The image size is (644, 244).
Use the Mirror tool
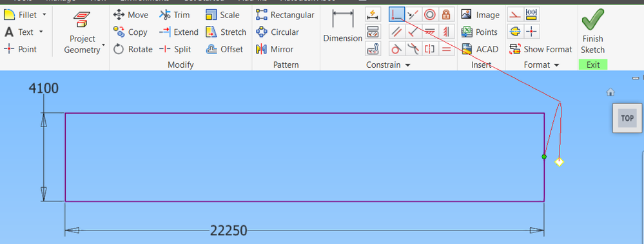[275, 49]
